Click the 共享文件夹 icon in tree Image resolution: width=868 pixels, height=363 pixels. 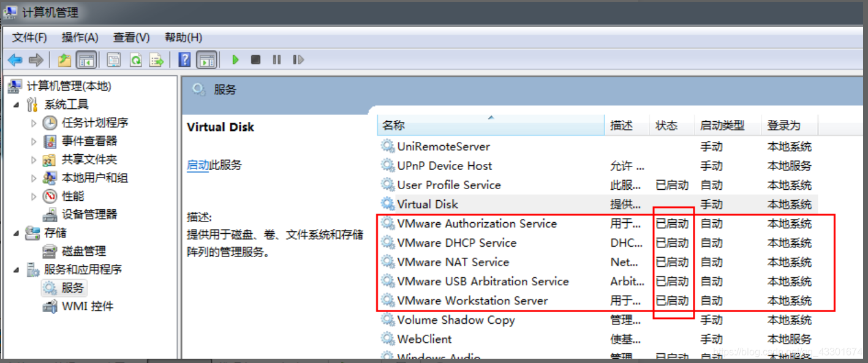pos(50,160)
